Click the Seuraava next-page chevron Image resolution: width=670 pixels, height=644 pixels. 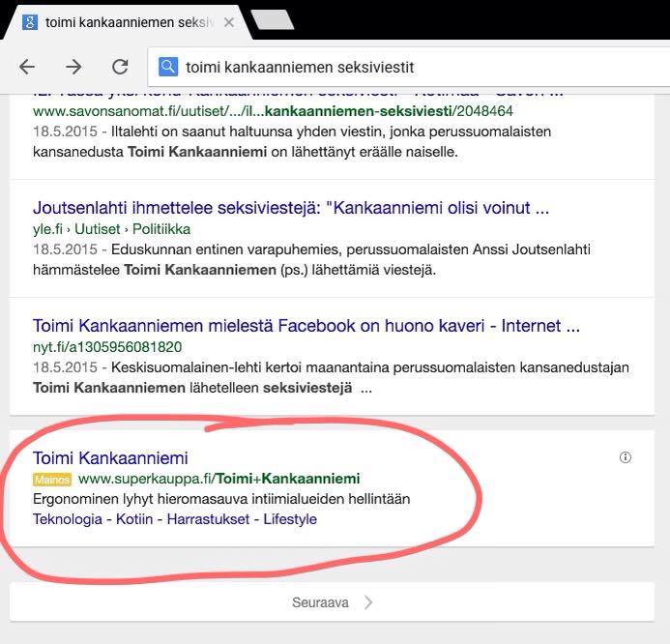[x=368, y=602]
